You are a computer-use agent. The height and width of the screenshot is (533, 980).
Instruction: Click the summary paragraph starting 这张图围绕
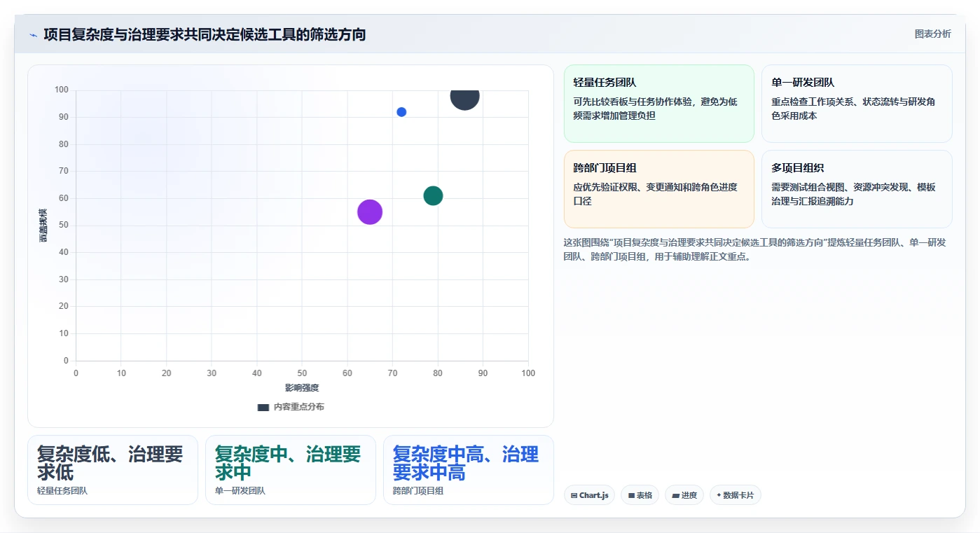755,249
